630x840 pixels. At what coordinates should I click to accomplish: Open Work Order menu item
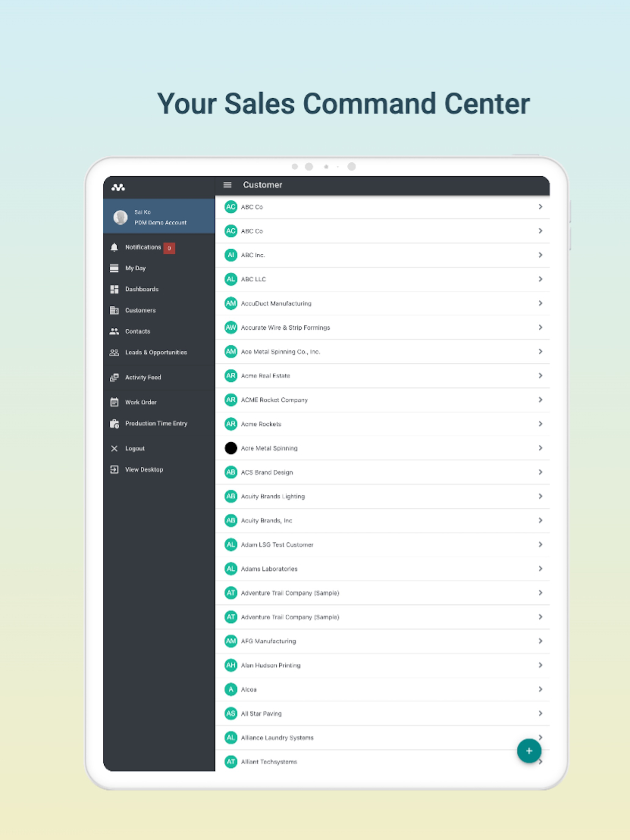point(159,402)
